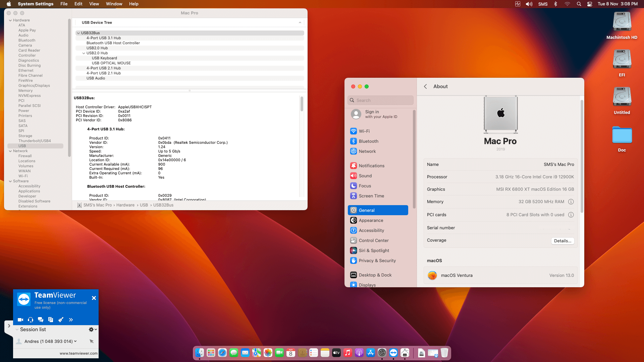The width and height of the screenshot is (644, 362).
Task: Collapse the Software section in System Information sidebar
Action: (10, 181)
